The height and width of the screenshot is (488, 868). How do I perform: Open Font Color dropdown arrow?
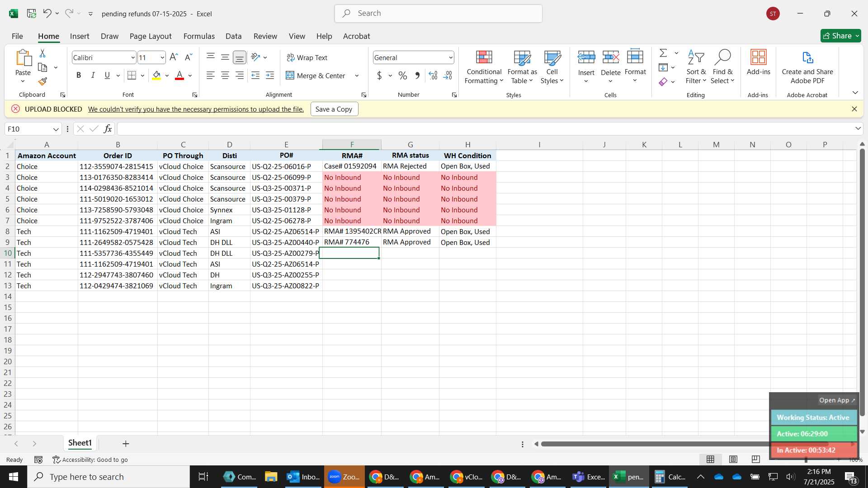[190, 75]
